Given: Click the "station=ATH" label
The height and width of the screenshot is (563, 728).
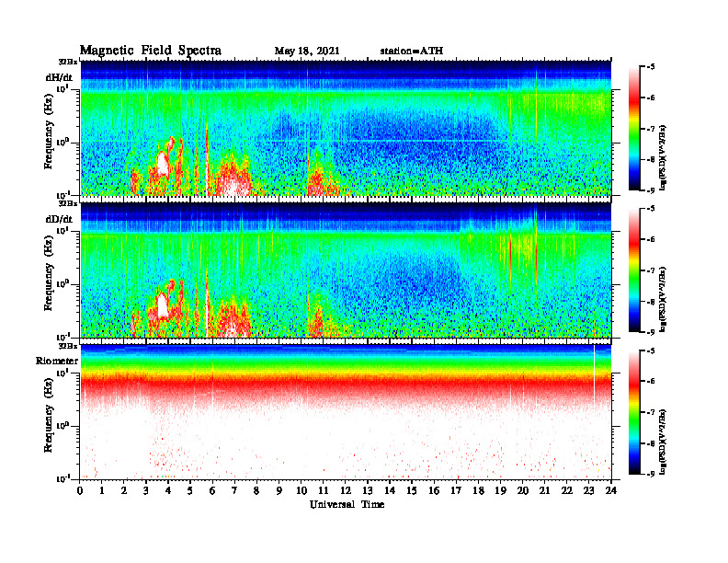Looking at the screenshot, I should point(412,52).
